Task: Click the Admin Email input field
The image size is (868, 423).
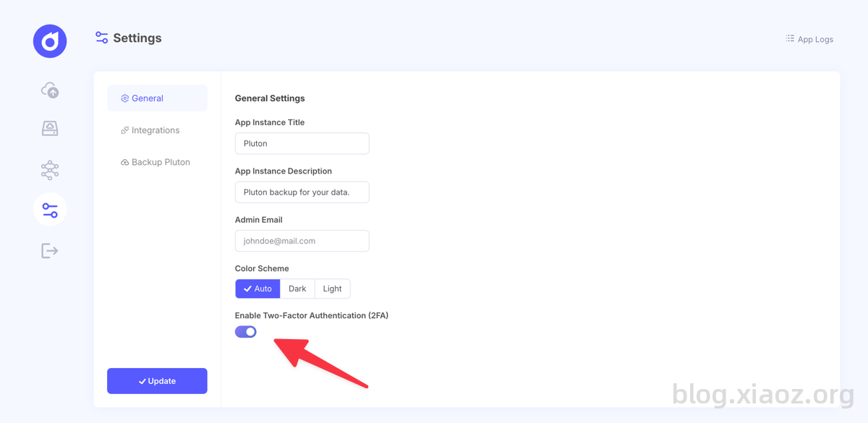Action: click(302, 241)
